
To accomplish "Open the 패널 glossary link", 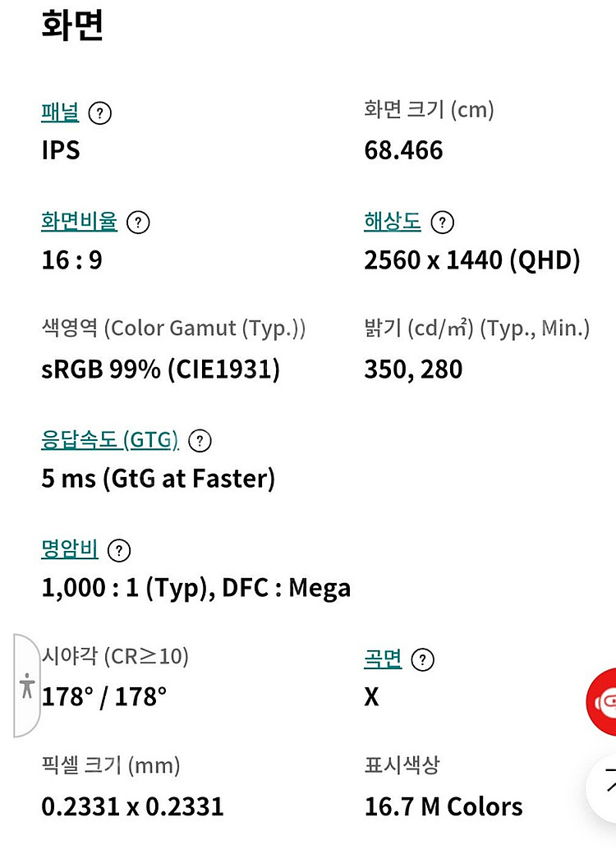I will [60, 112].
